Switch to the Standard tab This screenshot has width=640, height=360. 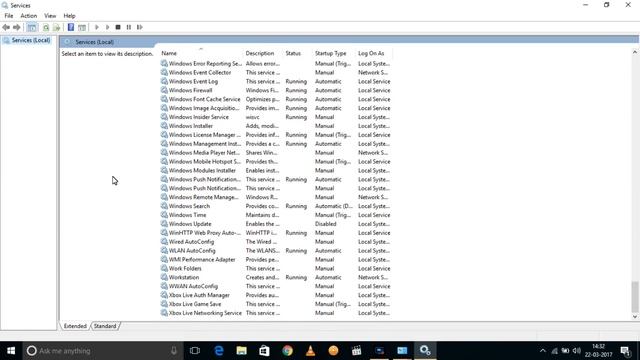[x=105, y=326]
